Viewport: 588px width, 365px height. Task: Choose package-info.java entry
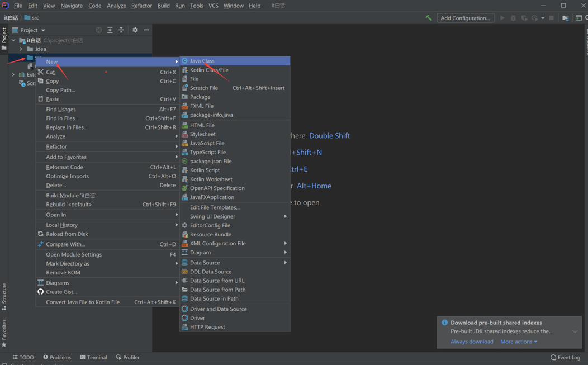pyautogui.click(x=235, y=115)
